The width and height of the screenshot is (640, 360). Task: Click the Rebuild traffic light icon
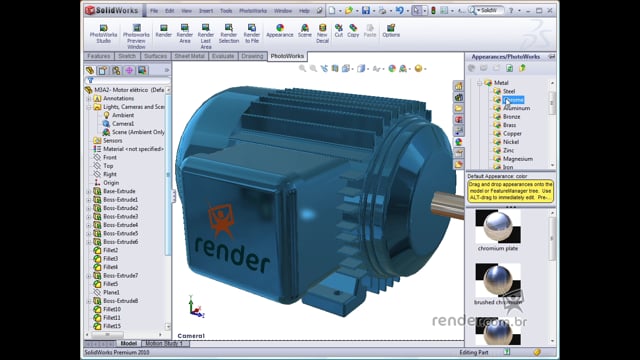[433, 11]
